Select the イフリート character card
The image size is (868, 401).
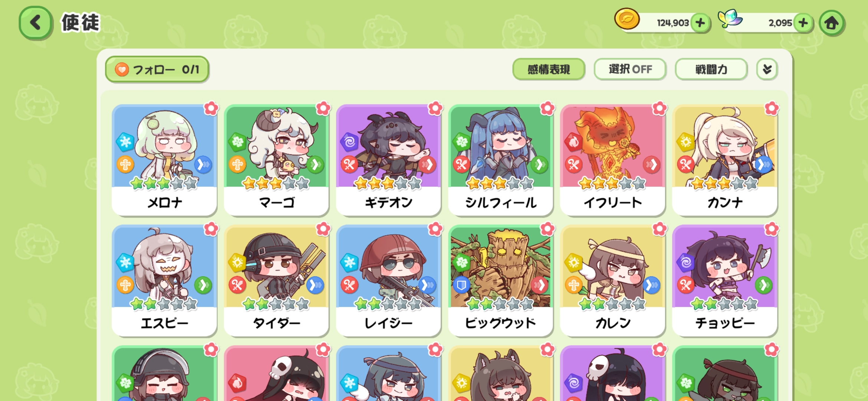[x=612, y=160]
